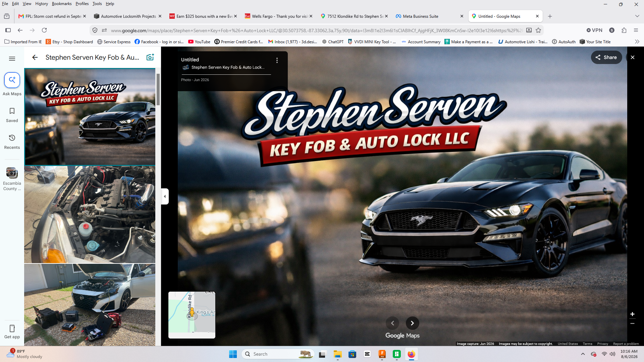Reload the current page
Screen dimensions: 644x362
[x=44, y=30]
